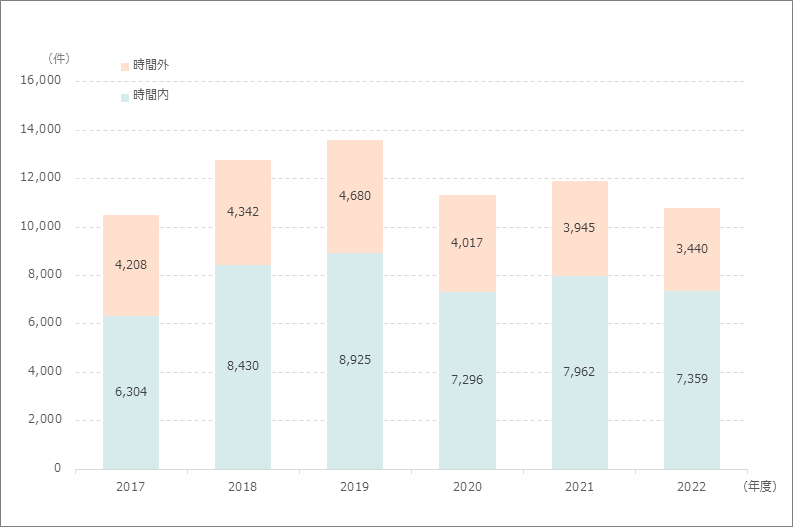Image resolution: width=793 pixels, height=527 pixels.
Task: Select the 2020 x-axis label
Action: (x=467, y=487)
